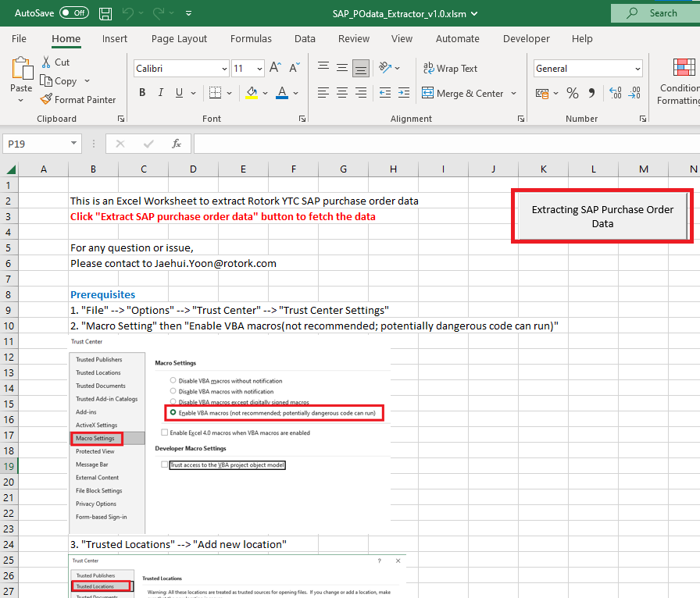
Task: Select Middle Align icon
Action: pos(342,68)
